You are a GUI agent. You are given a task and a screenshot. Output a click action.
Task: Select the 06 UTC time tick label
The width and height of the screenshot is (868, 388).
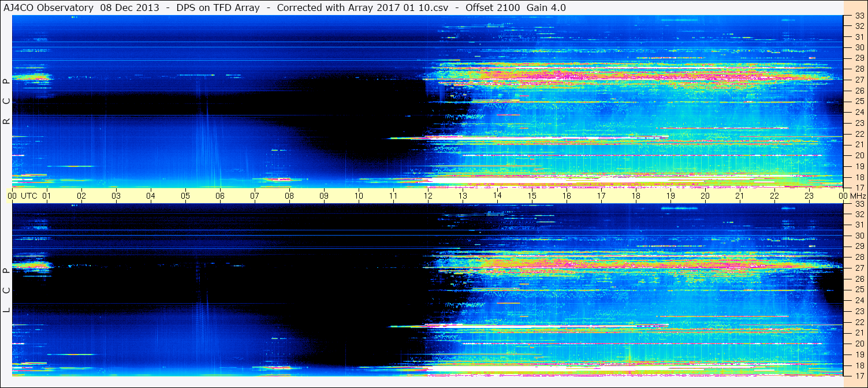[x=220, y=196]
